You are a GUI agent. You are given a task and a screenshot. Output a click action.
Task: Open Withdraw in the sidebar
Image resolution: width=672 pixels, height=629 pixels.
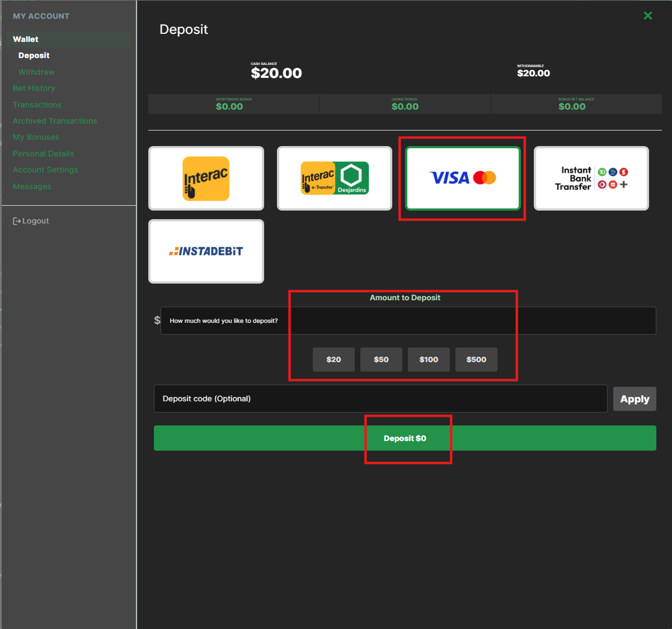36,72
